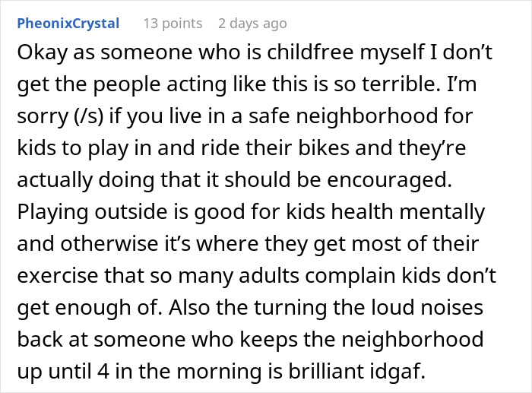
Task: Open the 2 days ago timestamp permalink
Action: click(x=252, y=24)
